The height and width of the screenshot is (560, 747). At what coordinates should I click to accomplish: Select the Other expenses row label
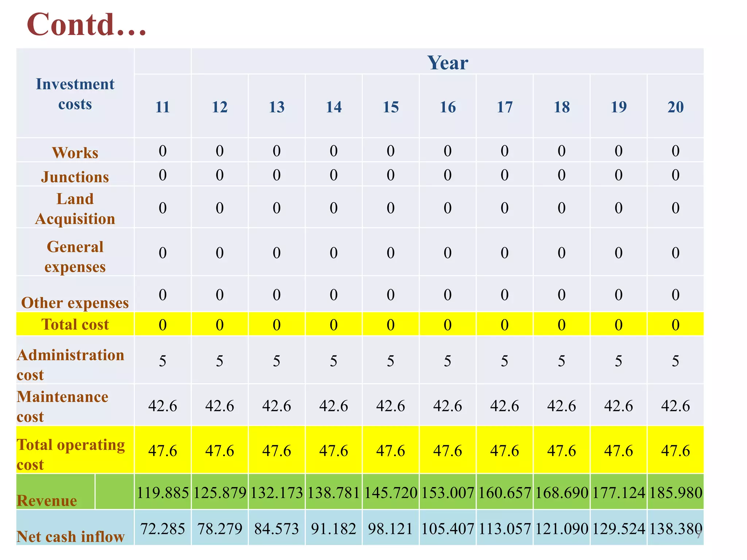coord(75,303)
